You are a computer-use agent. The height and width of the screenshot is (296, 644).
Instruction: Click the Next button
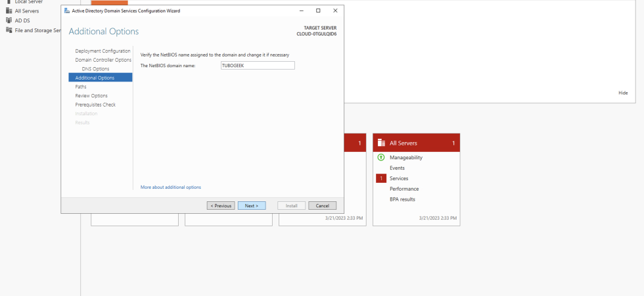click(x=252, y=205)
